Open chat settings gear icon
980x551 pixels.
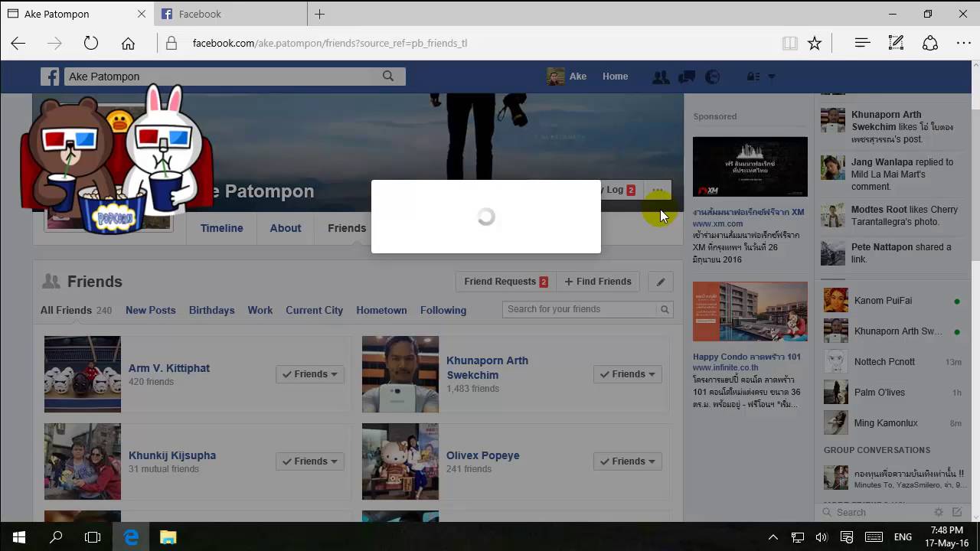coord(939,512)
